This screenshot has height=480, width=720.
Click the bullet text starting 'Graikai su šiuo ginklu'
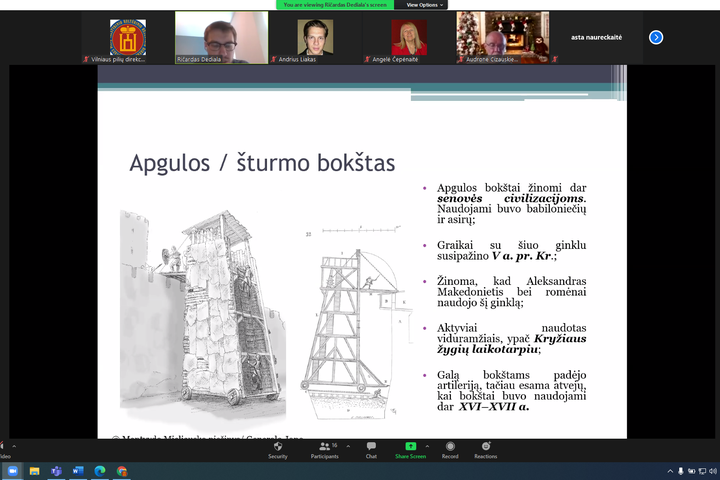pyautogui.click(x=512, y=250)
